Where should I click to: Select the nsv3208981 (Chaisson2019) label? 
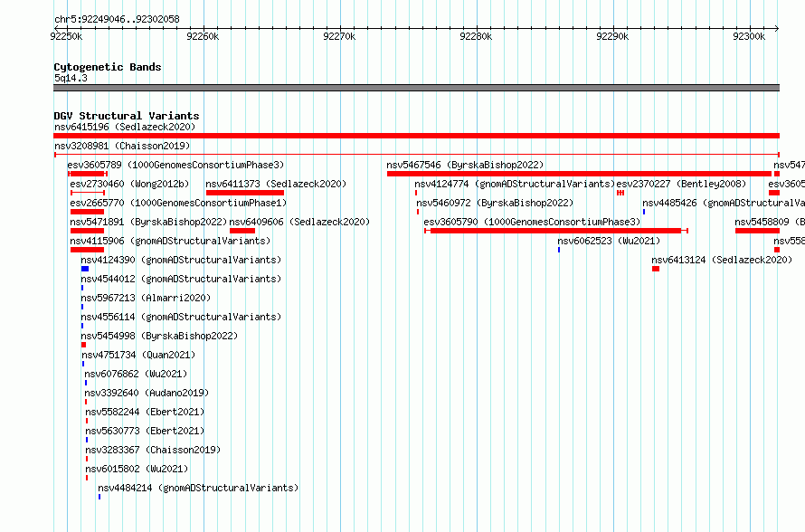click(122, 146)
